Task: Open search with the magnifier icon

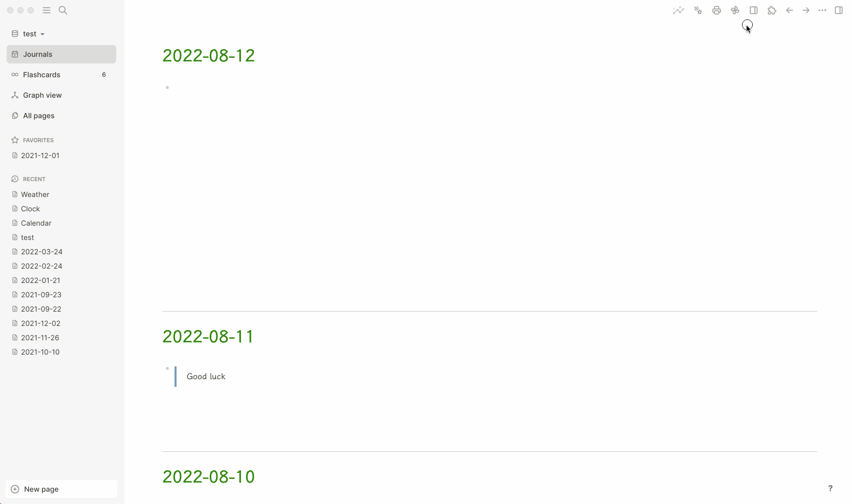Action: pos(63,10)
